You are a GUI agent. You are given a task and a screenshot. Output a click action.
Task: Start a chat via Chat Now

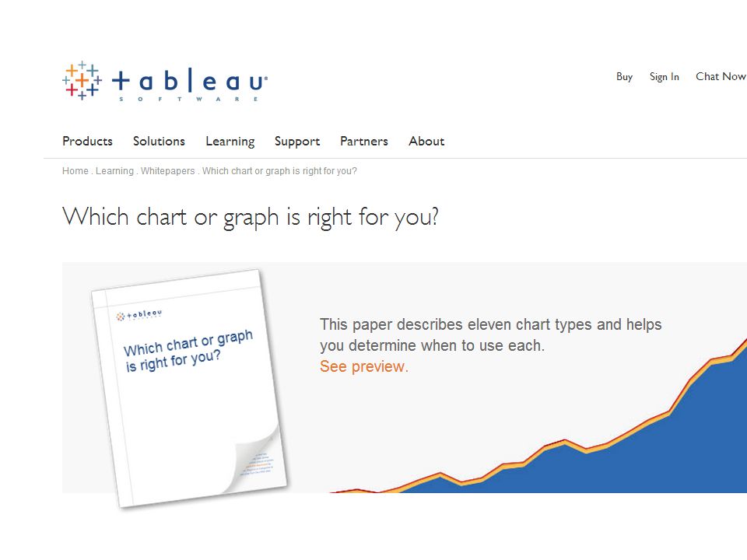(721, 77)
